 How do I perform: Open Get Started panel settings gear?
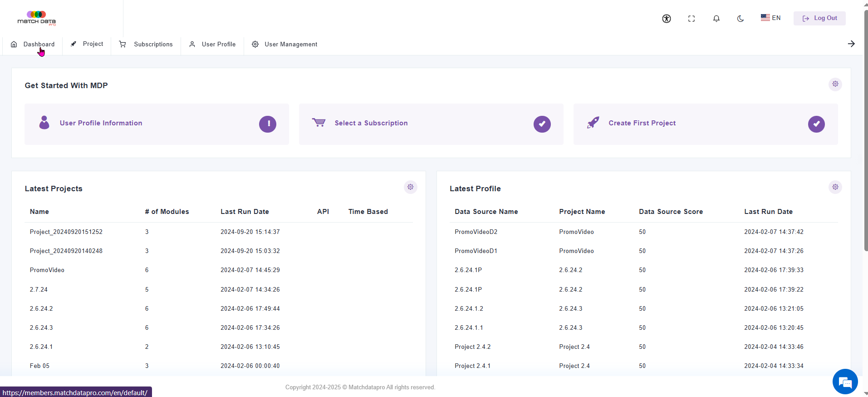[835, 84]
